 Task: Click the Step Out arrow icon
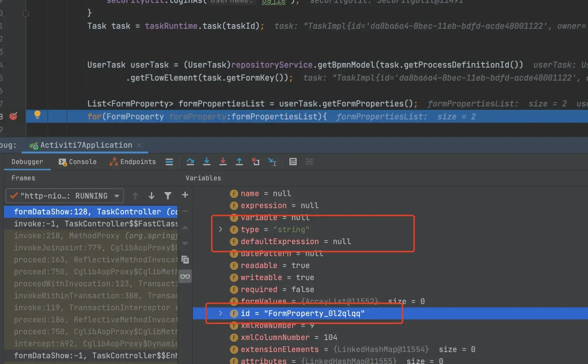coord(239,162)
